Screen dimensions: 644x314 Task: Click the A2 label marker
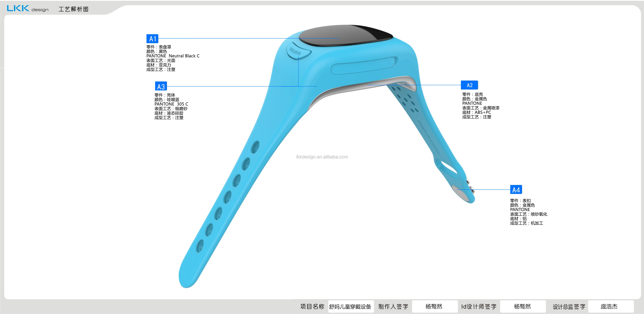click(x=469, y=85)
